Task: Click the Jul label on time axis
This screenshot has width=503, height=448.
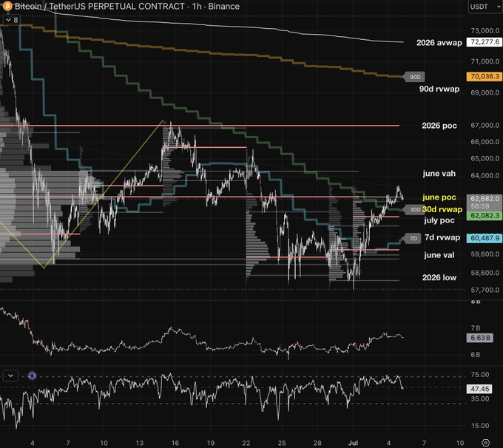Action: [353, 443]
